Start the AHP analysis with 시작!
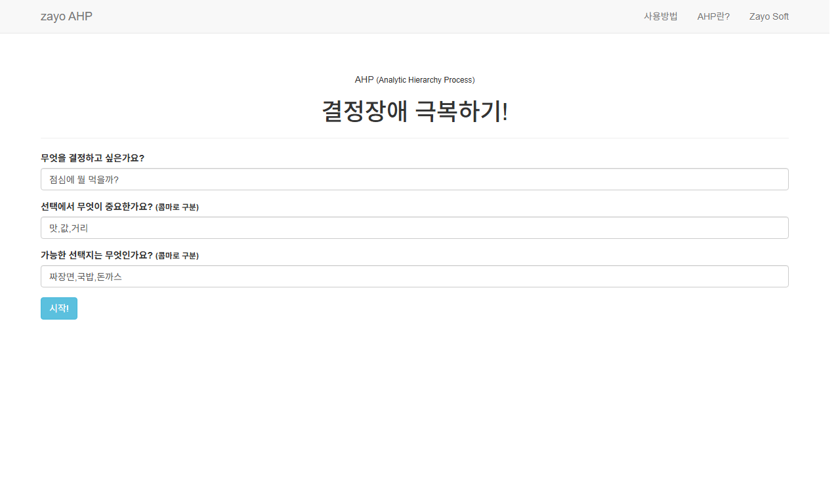This screenshot has width=840, height=504. coord(58,308)
